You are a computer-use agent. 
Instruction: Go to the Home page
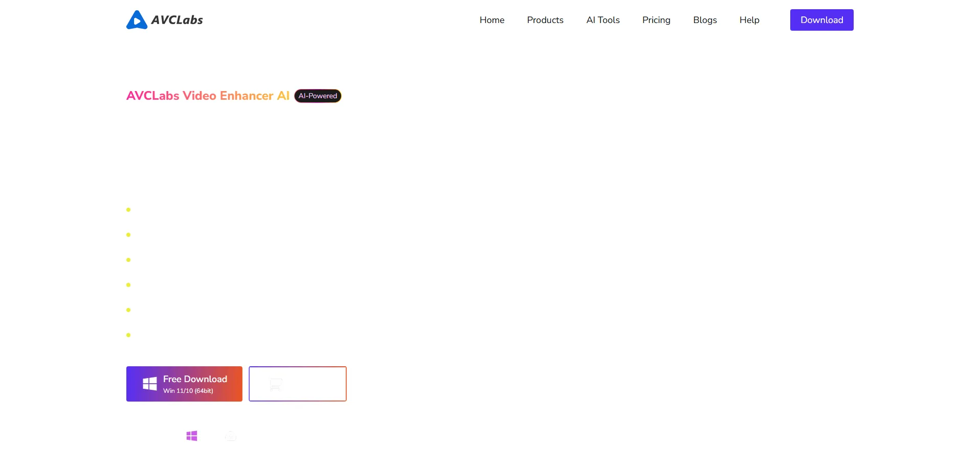tap(492, 20)
